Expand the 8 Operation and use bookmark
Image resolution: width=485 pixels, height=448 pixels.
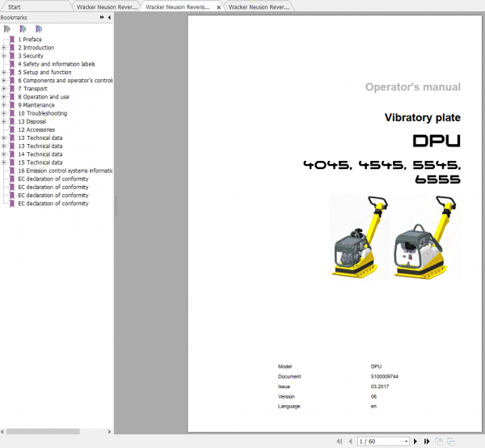[4, 97]
